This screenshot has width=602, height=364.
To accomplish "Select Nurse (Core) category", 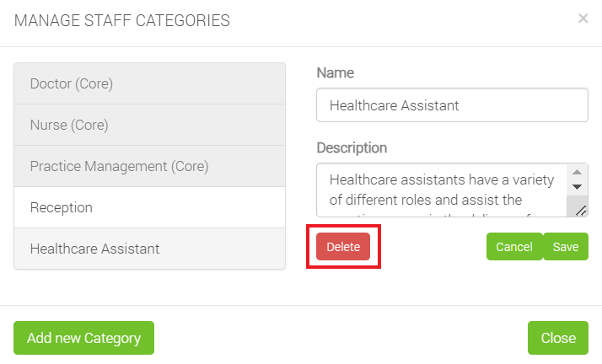I will point(149,125).
